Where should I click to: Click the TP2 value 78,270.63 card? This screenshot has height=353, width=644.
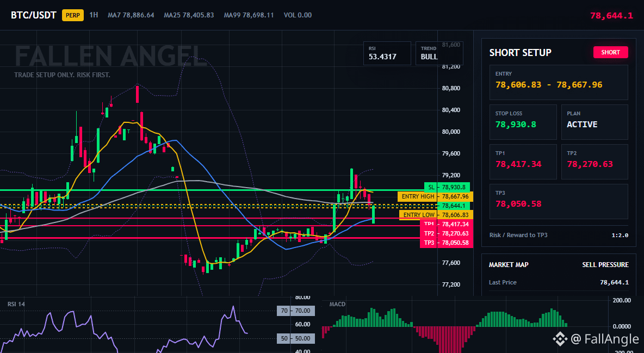pos(595,162)
